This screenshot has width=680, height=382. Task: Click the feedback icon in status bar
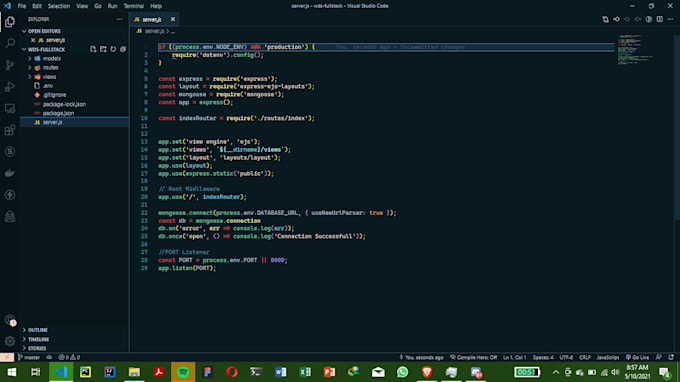[659, 357]
